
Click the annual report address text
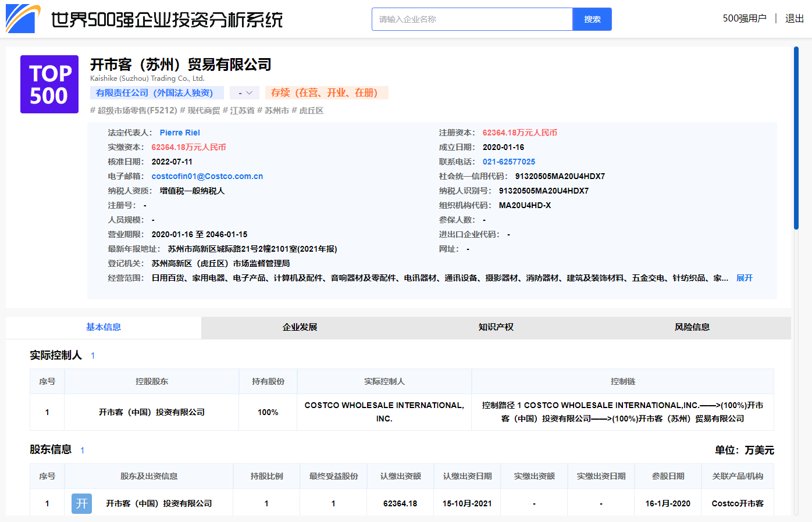pyautogui.click(x=252, y=249)
